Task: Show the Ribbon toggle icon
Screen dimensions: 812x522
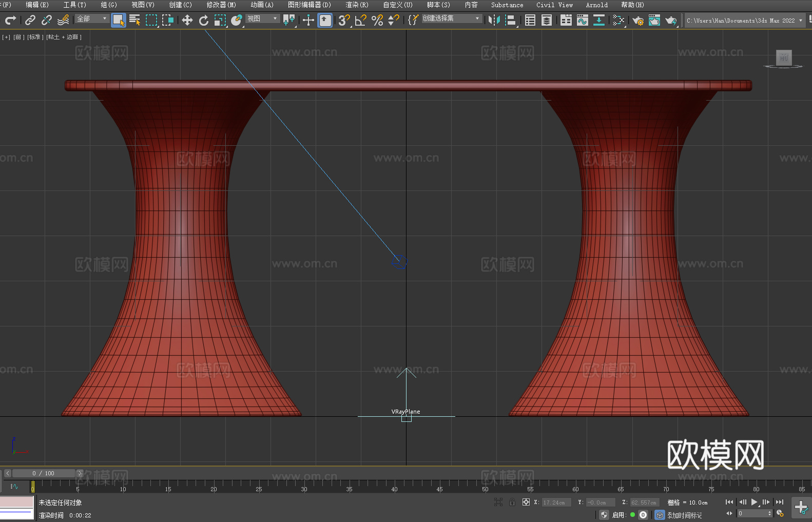Action: (x=566, y=20)
